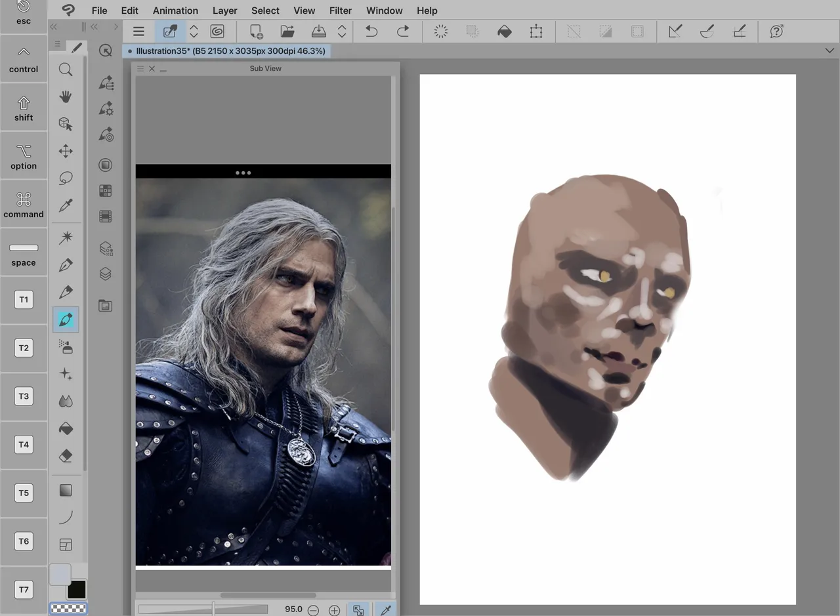Open the Quick Access panel icon
The image size is (840, 616).
pos(106,51)
